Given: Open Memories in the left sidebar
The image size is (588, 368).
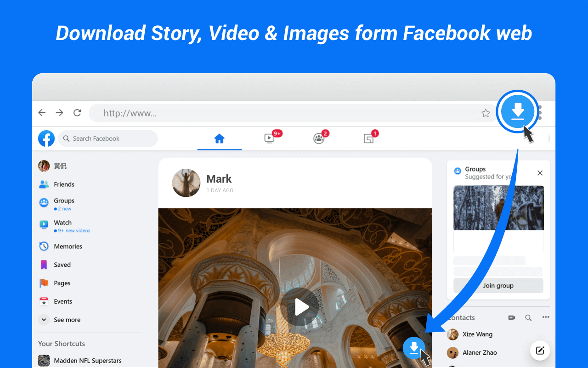Looking at the screenshot, I should coord(60,247).
